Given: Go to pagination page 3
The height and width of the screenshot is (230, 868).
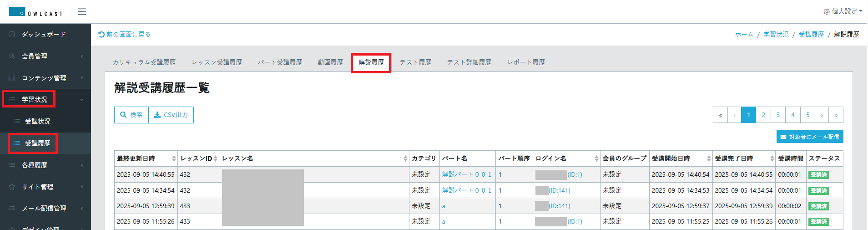Looking at the screenshot, I should tap(778, 115).
